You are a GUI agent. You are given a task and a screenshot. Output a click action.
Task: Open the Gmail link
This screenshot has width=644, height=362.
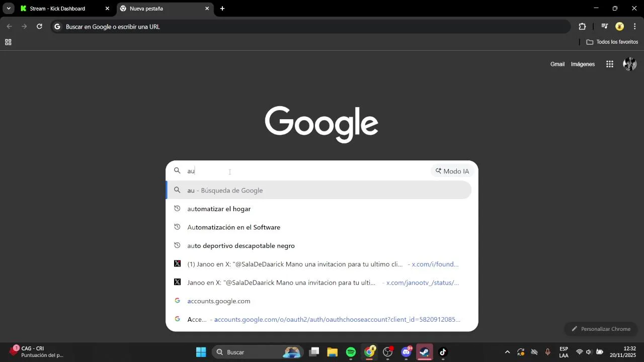point(557,64)
